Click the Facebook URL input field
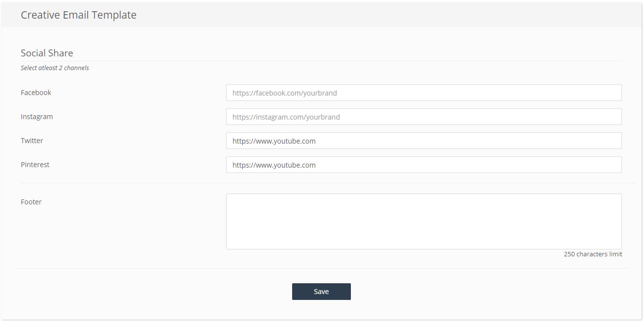Image resolution: width=644 pixels, height=321 pixels. [x=424, y=93]
